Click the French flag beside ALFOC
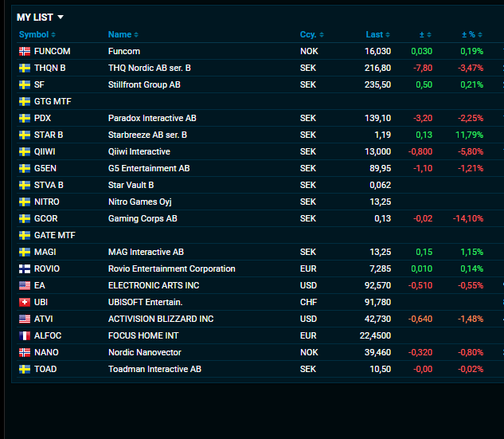The image size is (504, 439). (25, 335)
